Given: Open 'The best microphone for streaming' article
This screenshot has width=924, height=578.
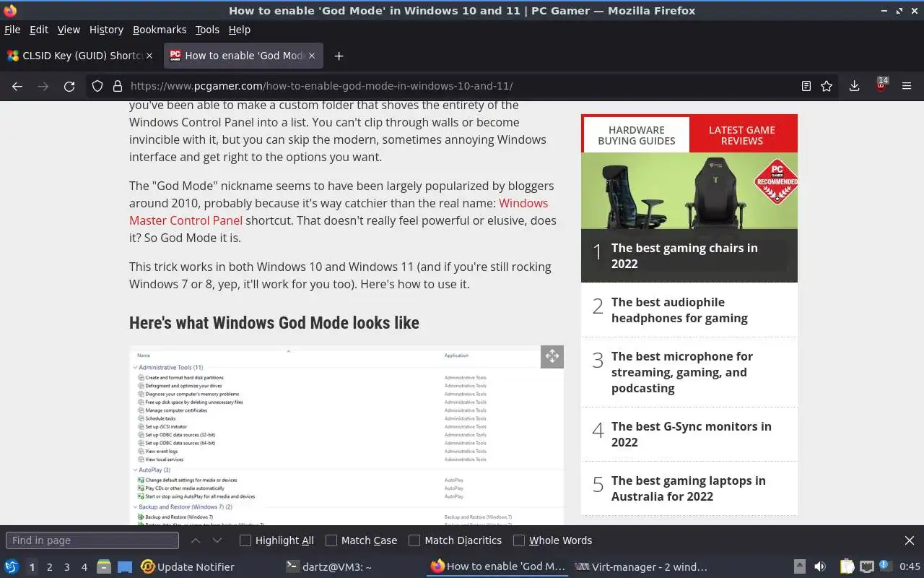Looking at the screenshot, I should [x=681, y=372].
